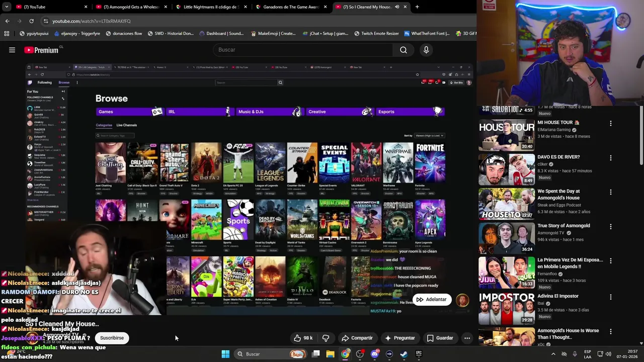Open the MakeEmoji bookmark
This screenshot has width=644, height=362.
273,34
